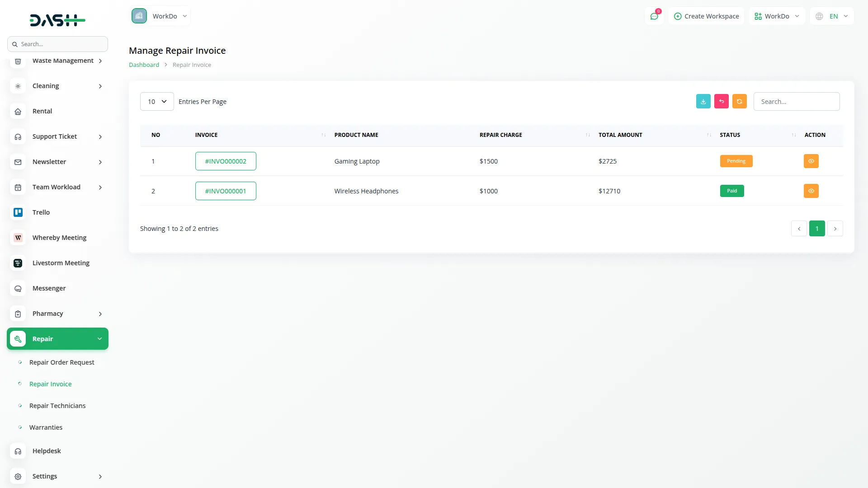Viewport: 868px width, 488px height.
Task: Click the orange refresh icon
Action: point(739,102)
